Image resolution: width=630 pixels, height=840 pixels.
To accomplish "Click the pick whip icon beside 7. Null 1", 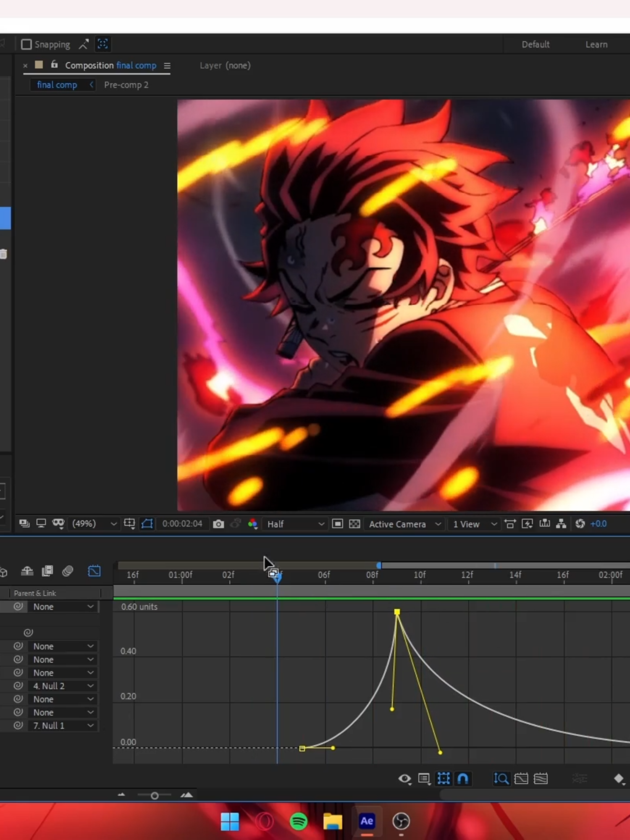I will pyautogui.click(x=18, y=725).
